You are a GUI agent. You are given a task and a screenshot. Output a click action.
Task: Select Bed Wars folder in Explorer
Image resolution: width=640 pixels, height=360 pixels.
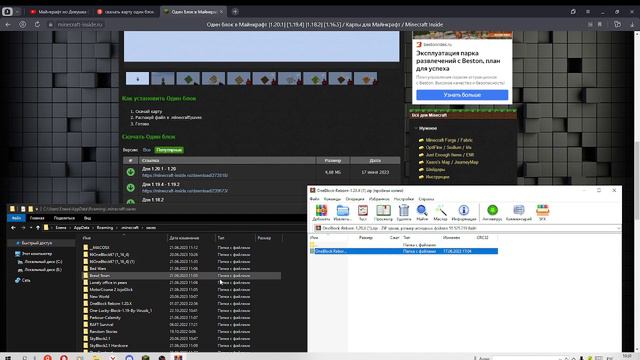(98, 269)
